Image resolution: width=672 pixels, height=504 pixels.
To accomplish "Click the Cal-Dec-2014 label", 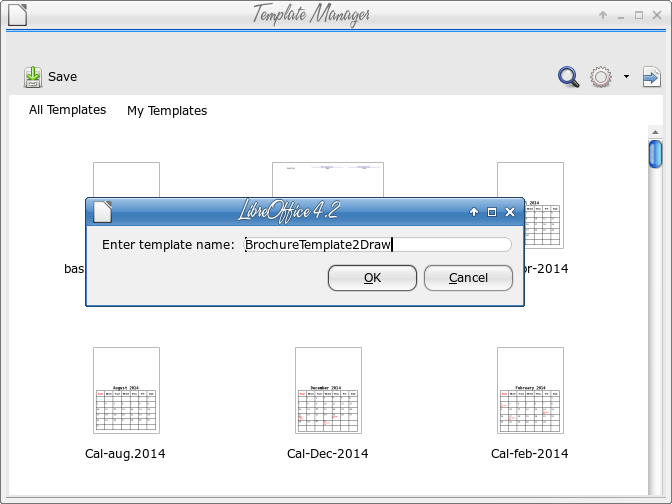I will coord(327,453).
